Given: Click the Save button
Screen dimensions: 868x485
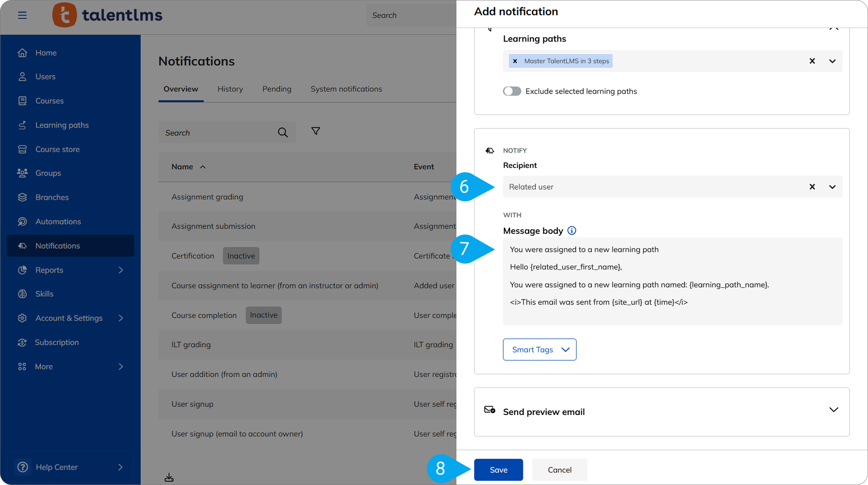Looking at the screenshot, I should (498, 470).
